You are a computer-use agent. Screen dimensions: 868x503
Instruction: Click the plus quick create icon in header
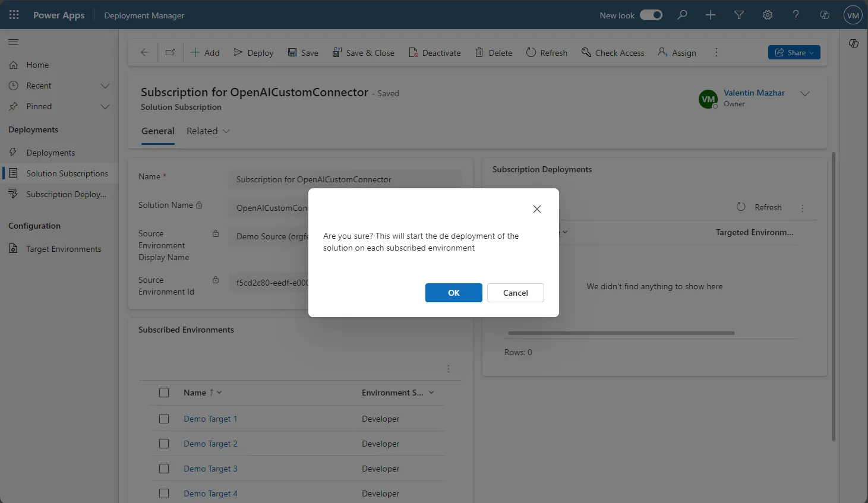711,15
